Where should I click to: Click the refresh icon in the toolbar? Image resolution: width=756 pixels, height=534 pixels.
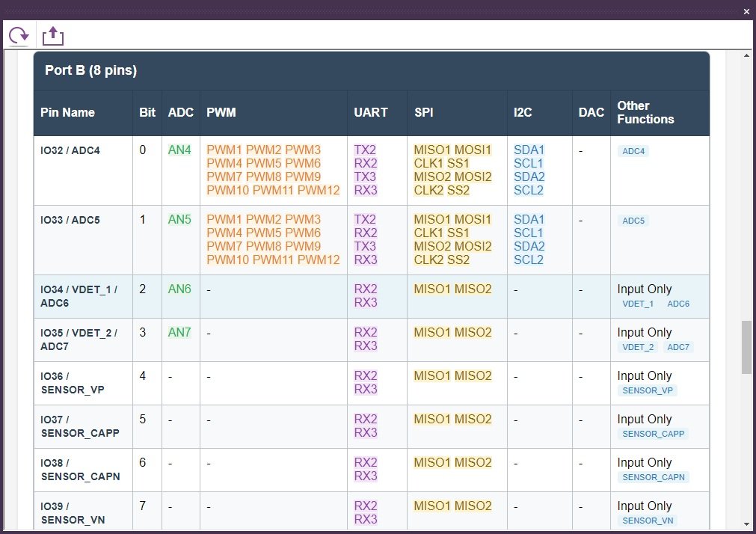19,34
